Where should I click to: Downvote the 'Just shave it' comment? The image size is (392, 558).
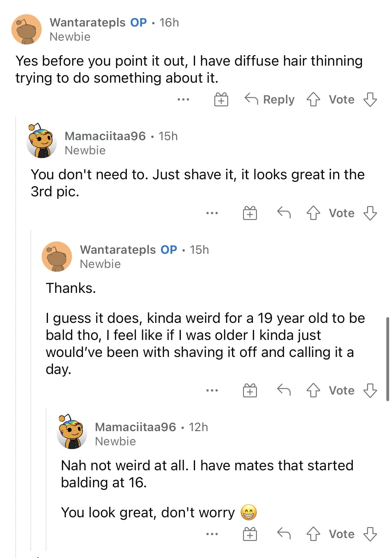tap(370, 213)
